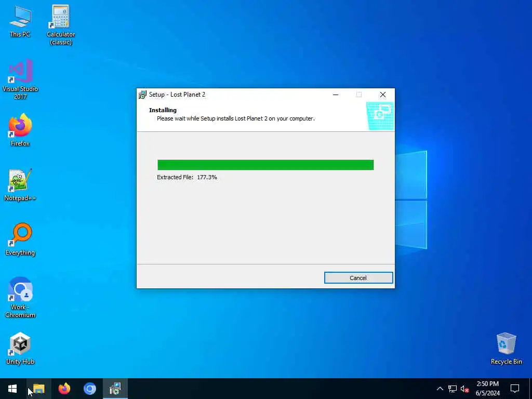Select the Work - Chromium desktop shortcut
Image resolution: width=532 pixels, height=399 pixels.
[x=20, y=298]
